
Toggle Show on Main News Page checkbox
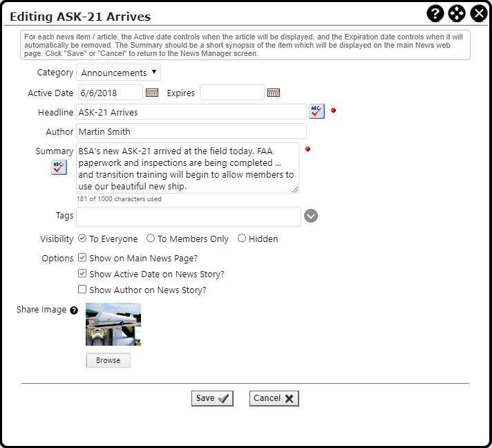pyautogui.click(x=82, y=257)
